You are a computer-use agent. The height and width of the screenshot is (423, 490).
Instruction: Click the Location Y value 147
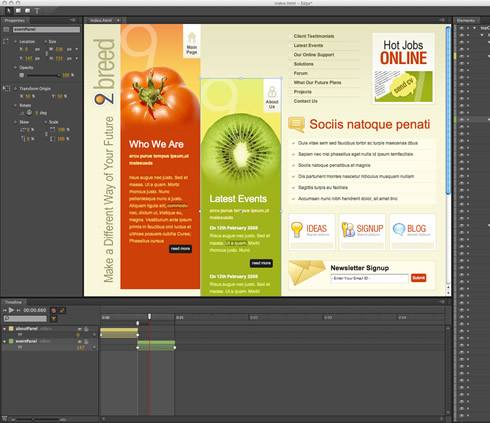29,58
